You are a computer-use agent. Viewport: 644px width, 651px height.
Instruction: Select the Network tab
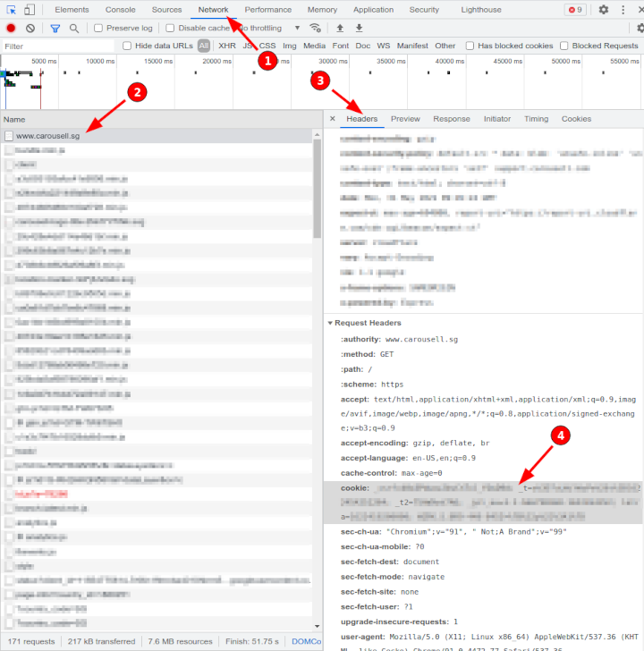pyautogui.click(x=214, y=10)
